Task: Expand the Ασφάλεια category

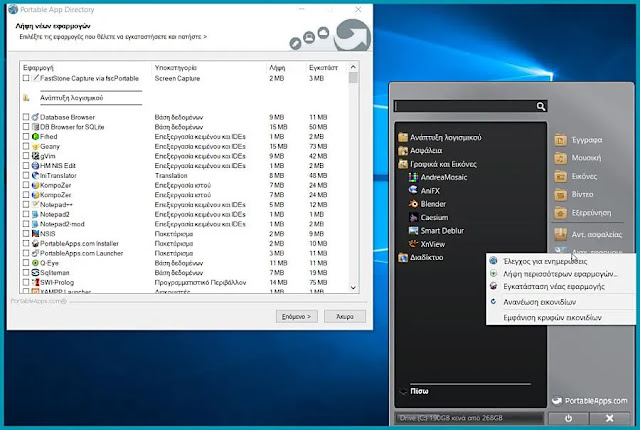Action: (420, 151)
